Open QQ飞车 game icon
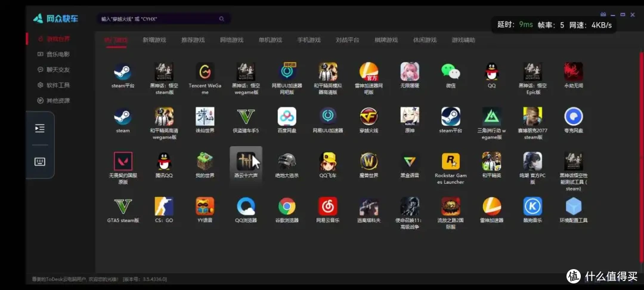644x290 pixels. click(328, 161)
